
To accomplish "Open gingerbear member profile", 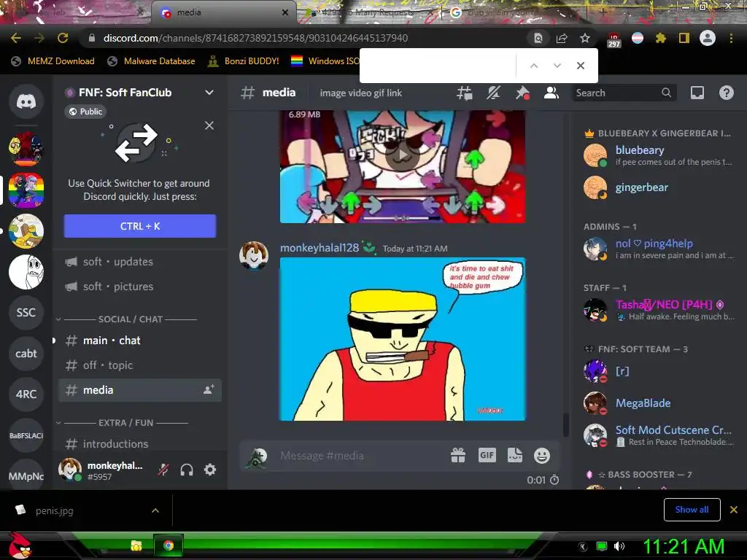I will click(659, 187).
